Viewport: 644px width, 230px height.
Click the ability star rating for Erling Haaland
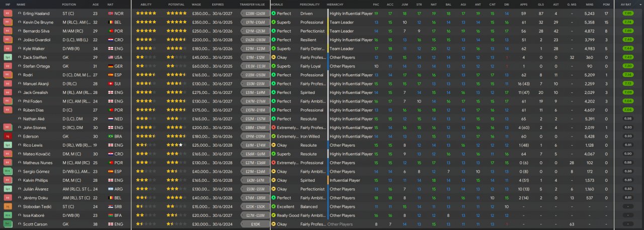pyautogui.click(x=146, y=14)
